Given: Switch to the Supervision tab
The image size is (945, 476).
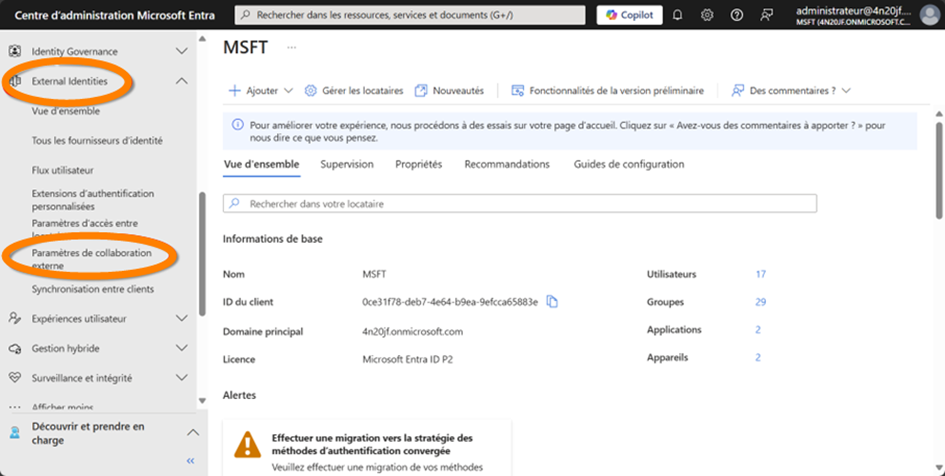Looking at the screenshot, I should point(347,164).
